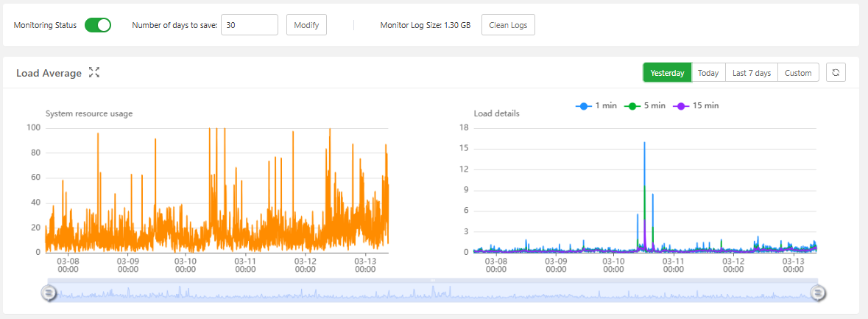The height and width of the screenshot is (319, 868).
Task: Grab the right range slider handle
Action: click(818, 292)
